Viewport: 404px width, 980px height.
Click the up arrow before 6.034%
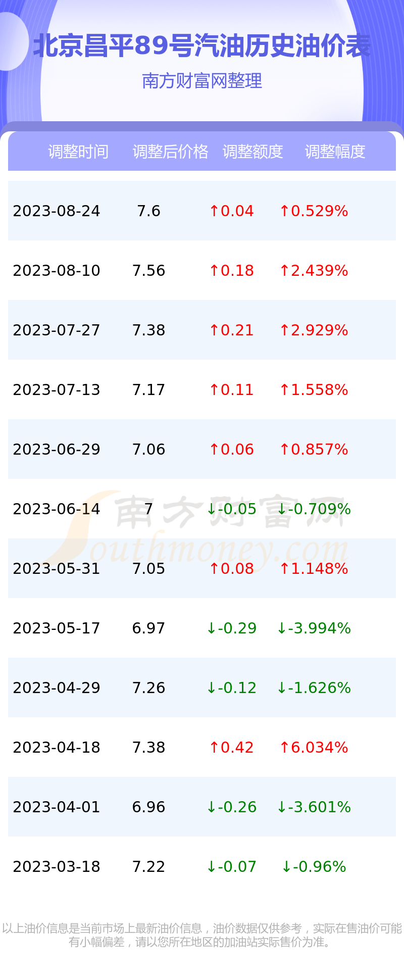pyautogui.click(x=284, y=748)
